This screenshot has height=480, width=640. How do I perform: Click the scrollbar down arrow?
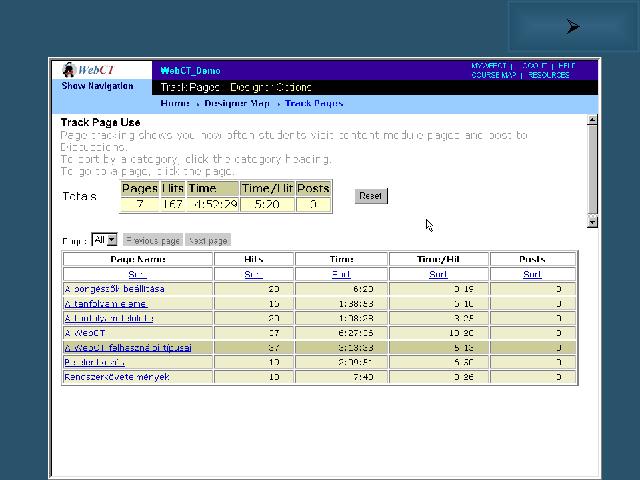point(592,222)
